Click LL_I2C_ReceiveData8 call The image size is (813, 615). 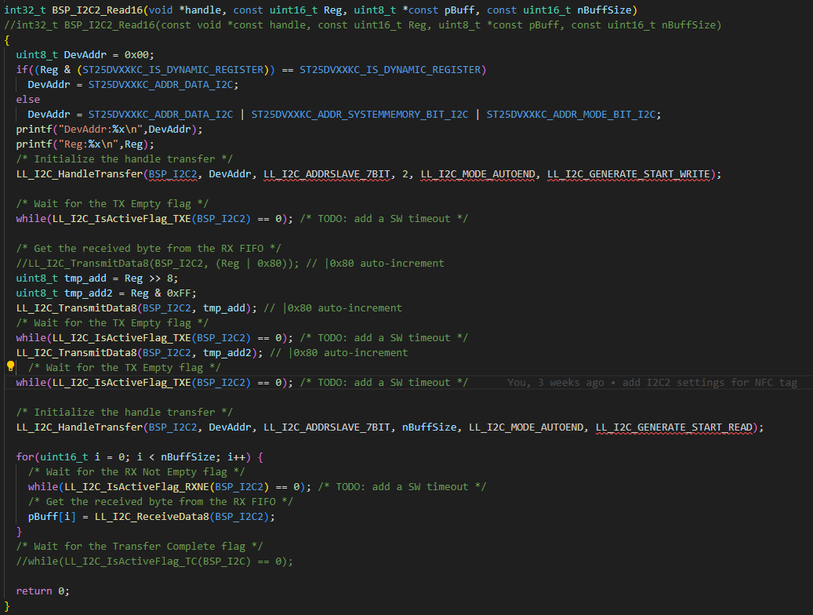click(152, 516)
